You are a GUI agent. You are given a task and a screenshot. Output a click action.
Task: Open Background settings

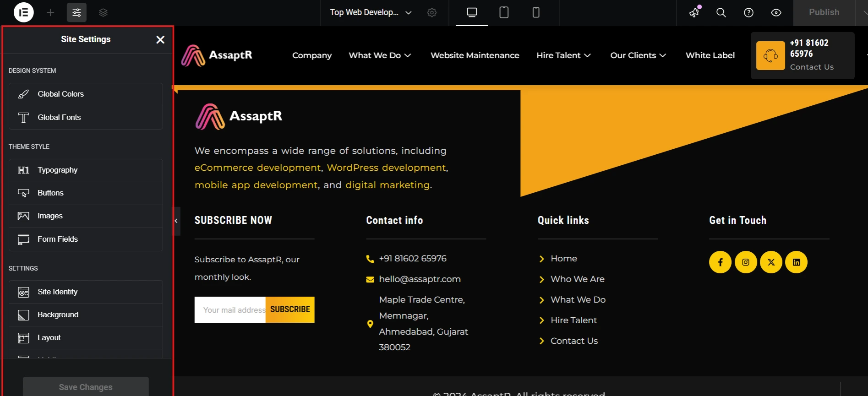86,315
